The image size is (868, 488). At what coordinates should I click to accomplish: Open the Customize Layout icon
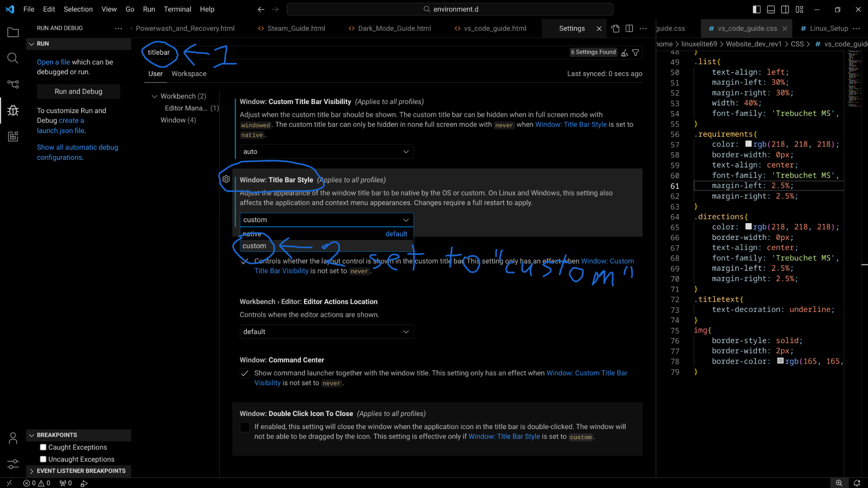[x=799, y=9]
